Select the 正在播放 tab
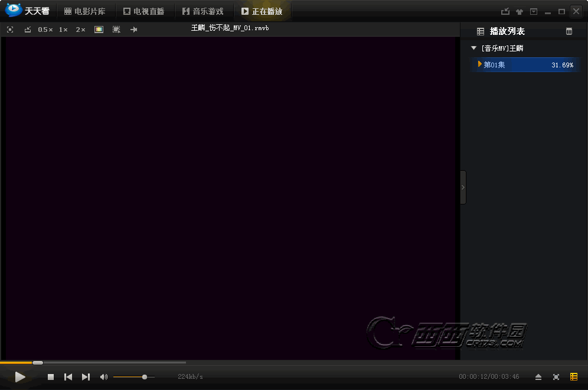 click(x=262, y=11)
